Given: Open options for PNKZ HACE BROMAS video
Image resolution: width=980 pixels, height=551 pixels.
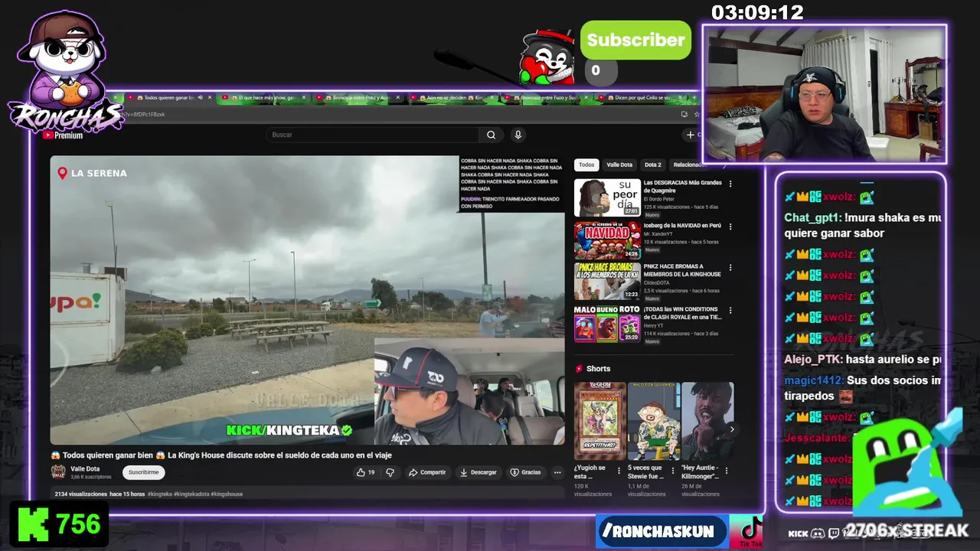Looking at the screenshot, I should click(x=730, y=268).
